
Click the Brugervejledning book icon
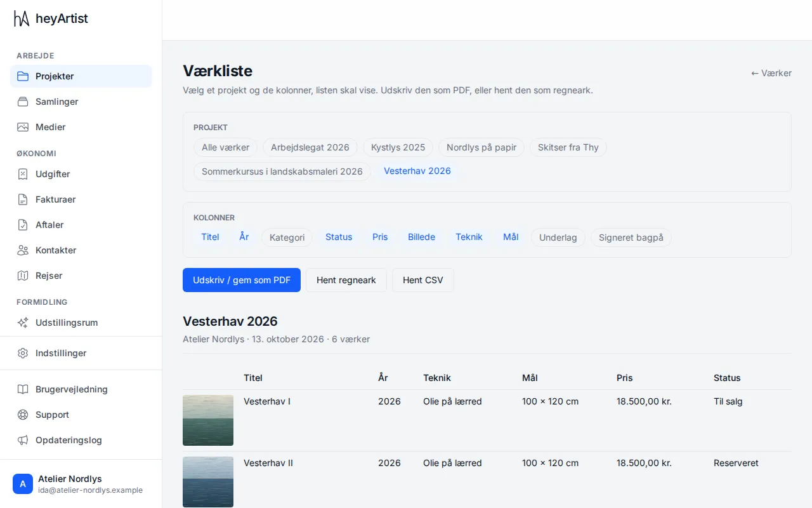23,389
